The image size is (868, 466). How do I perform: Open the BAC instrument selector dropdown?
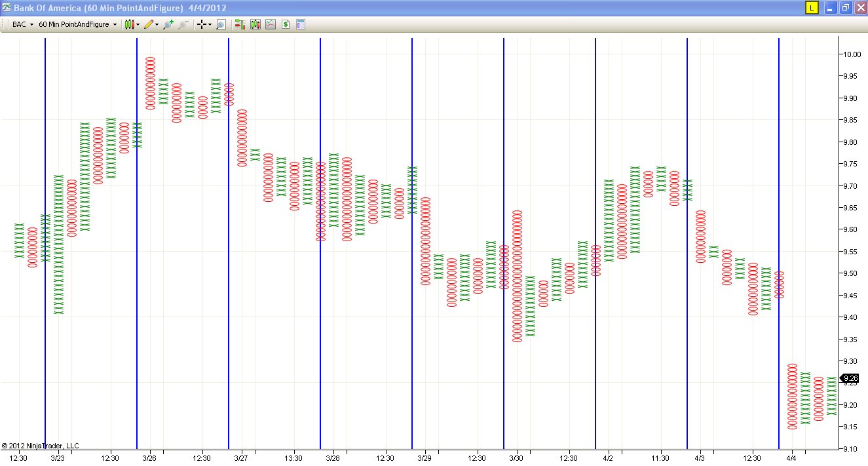23,24
